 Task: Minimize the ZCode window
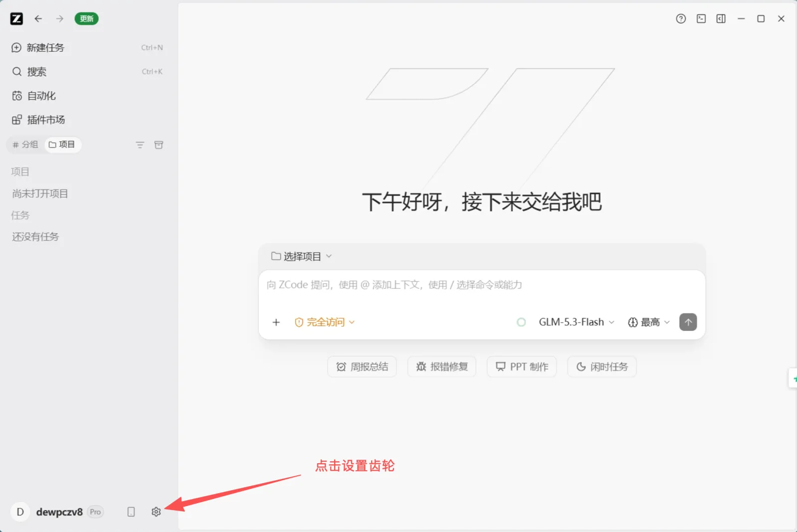tap(741, 19)
